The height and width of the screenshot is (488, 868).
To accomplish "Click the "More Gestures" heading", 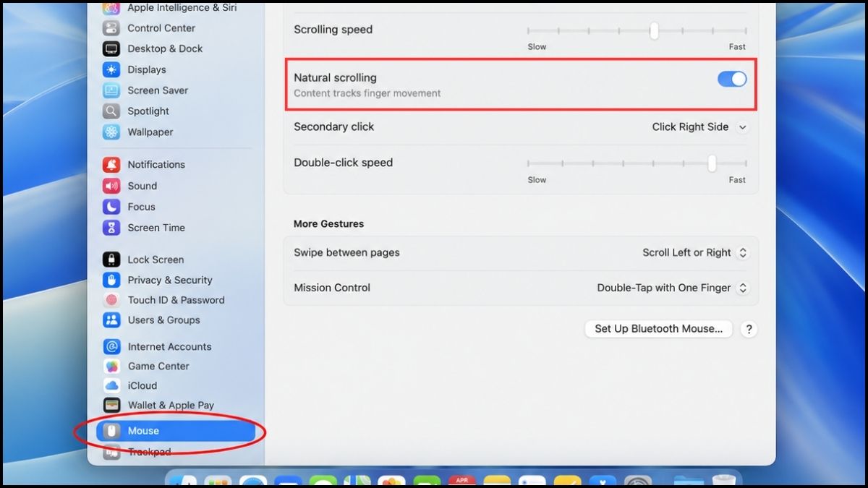I will tap(328, 224).
